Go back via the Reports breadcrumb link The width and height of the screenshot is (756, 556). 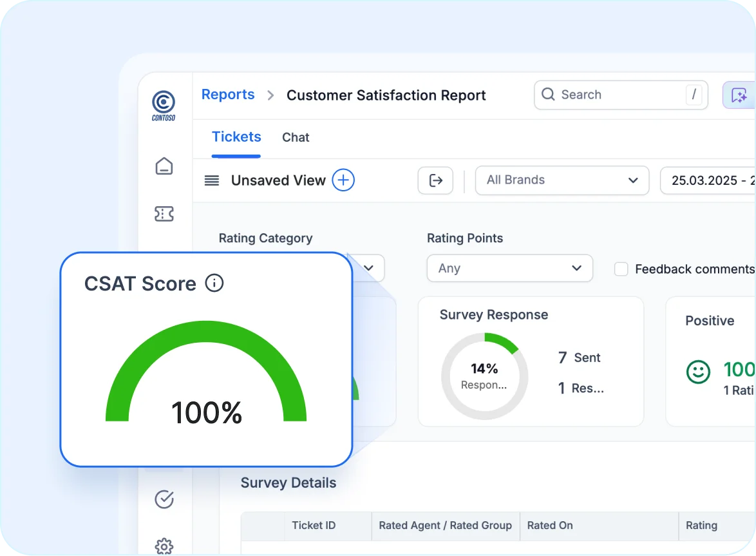point(228,95)
